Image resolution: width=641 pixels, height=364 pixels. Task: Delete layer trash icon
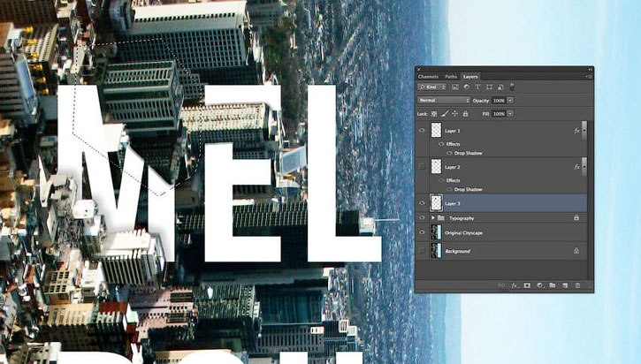pyautogui.click(x=577, y=285)
